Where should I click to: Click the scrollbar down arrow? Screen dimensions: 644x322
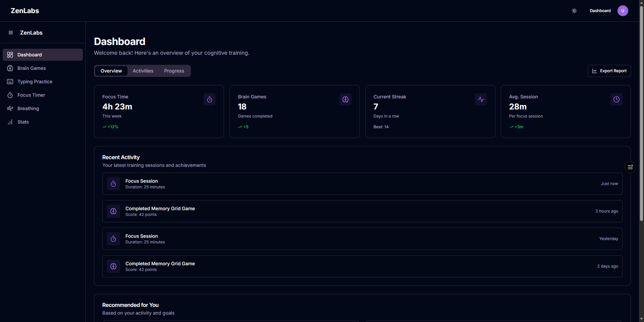click(x=641, y=319)
